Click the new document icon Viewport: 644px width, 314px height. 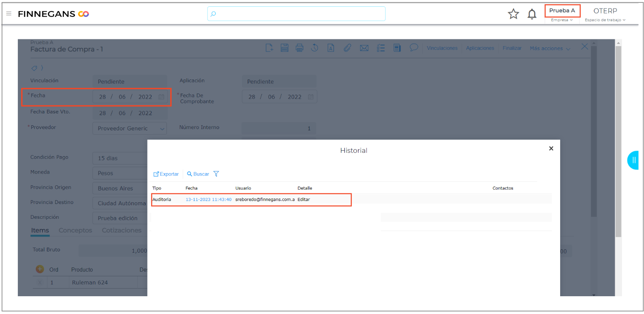pos(269,48)
